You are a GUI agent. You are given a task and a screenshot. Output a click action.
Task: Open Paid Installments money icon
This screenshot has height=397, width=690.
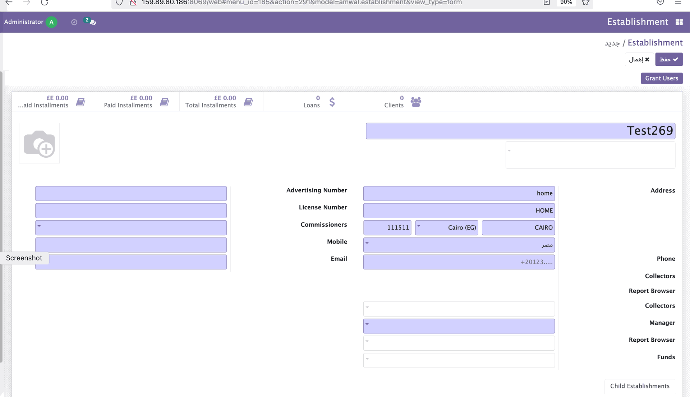164,102
